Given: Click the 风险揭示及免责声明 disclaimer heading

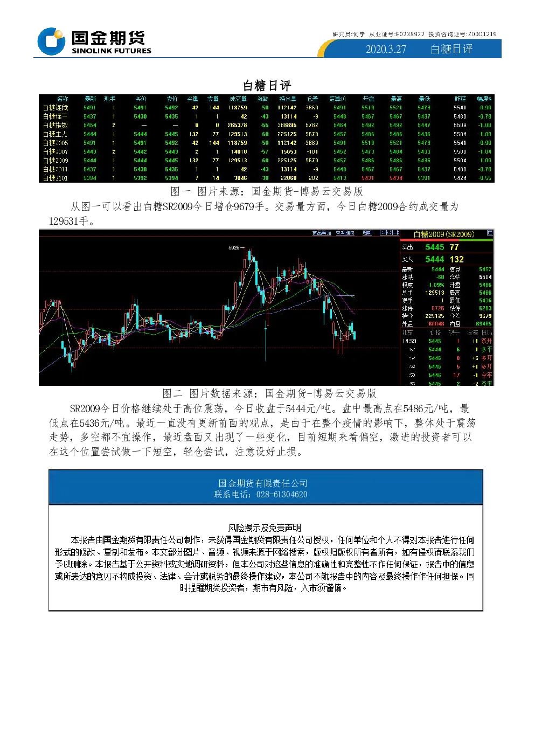Looking at the screenshot, I should point(265,528).
